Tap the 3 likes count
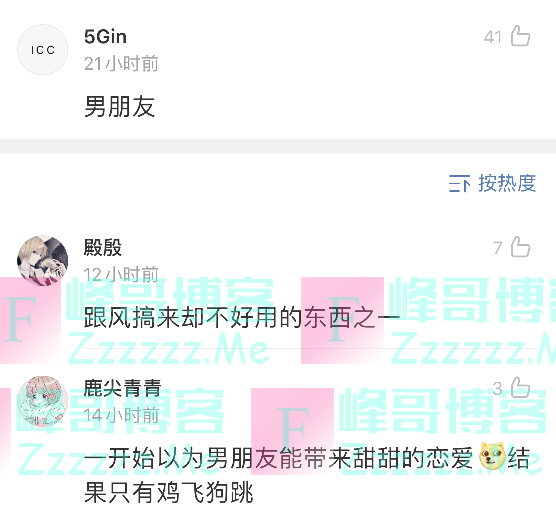The image size is (556, 518). pos(497,389)
